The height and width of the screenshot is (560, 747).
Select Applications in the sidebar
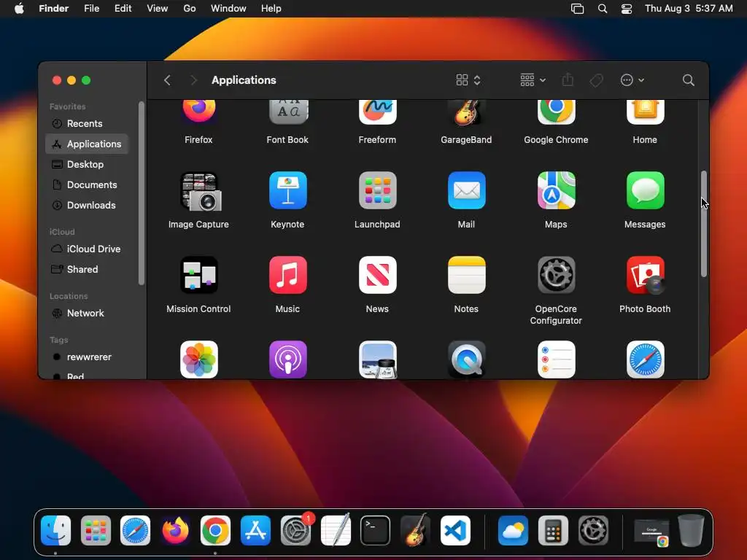pyautogui.click(x=88, y=144)
